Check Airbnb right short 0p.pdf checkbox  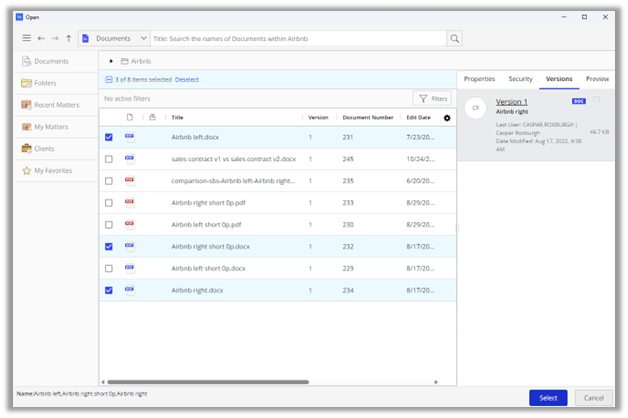109,203
